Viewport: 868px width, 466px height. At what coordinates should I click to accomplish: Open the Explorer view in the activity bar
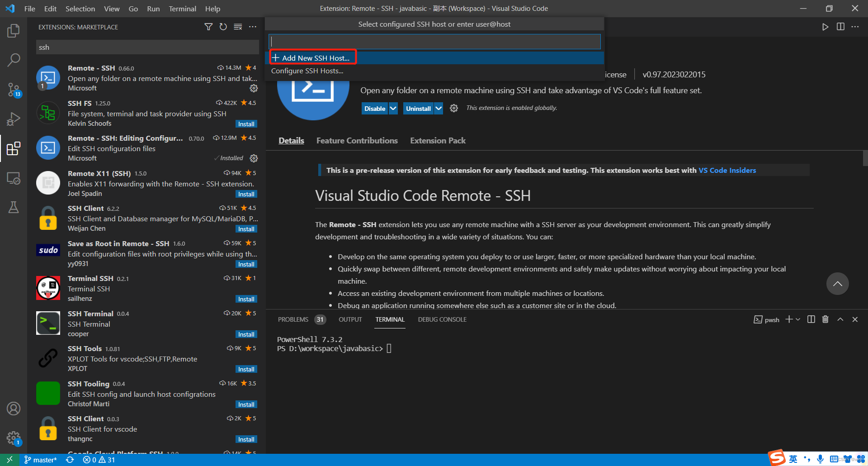point(14,30)
